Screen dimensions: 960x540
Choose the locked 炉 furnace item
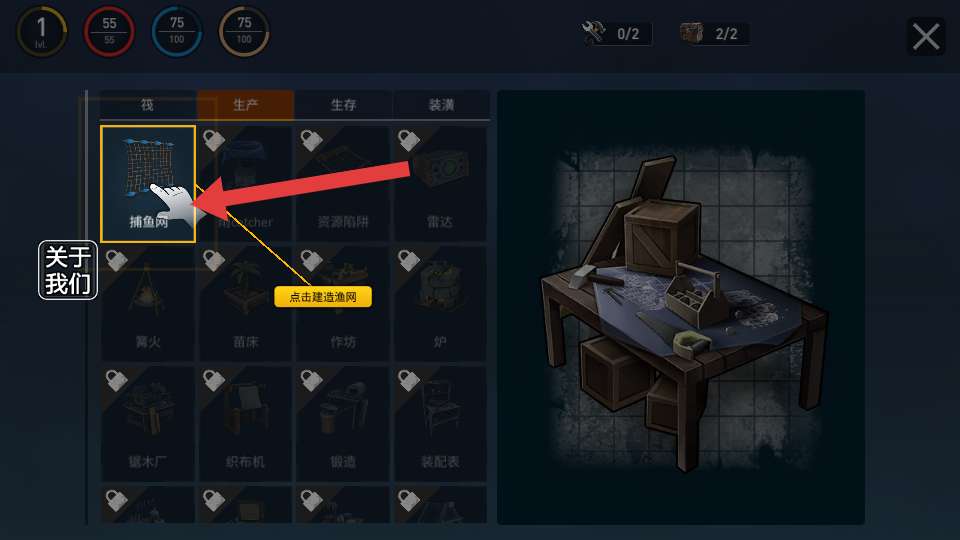coord(440,304)
